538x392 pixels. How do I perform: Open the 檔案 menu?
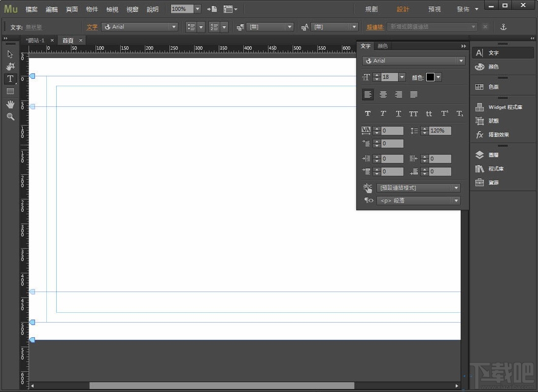[x=31, y=8]
